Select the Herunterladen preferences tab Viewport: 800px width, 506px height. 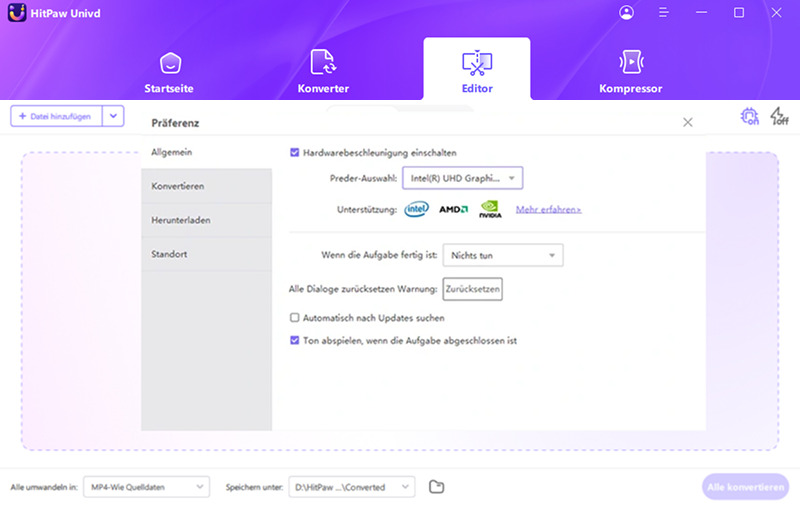click(206, 220)
